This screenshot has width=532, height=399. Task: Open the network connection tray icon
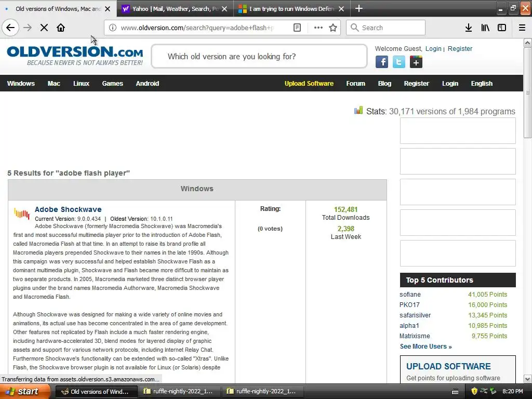484,391
